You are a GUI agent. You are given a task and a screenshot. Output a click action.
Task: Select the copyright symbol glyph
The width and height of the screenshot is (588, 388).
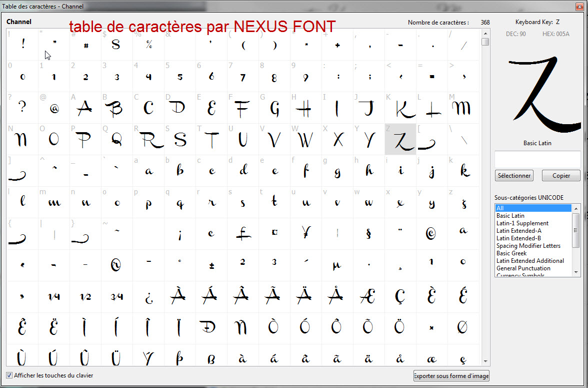pos(431,233)
